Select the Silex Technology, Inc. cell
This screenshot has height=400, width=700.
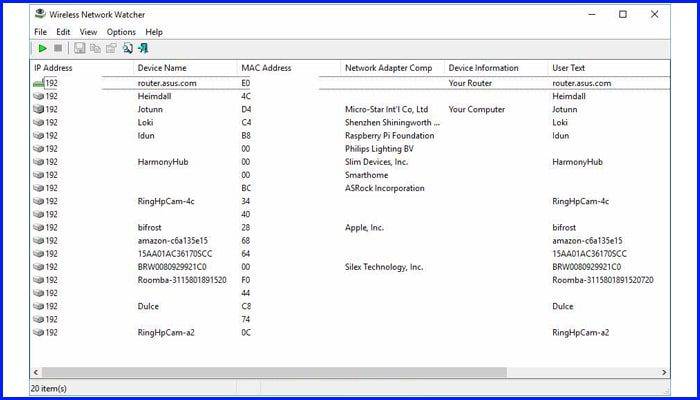click(x=384, y=267)
